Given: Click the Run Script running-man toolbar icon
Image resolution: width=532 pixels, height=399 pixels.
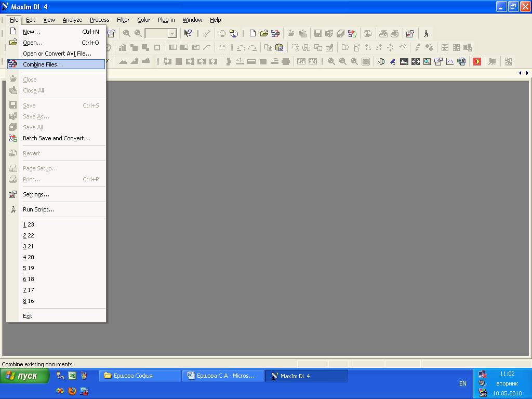Looking at the screenshot, I should (426, 33).
